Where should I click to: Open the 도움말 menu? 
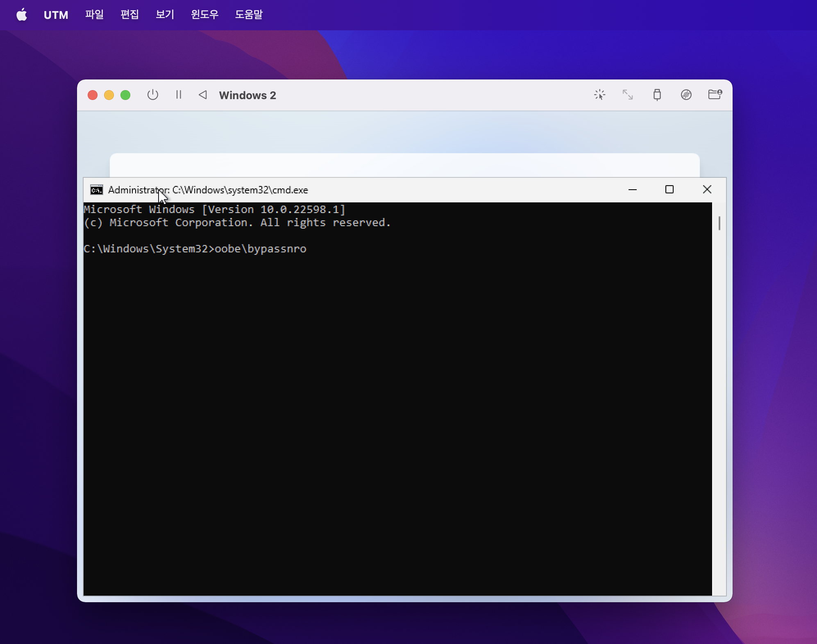[x=249, y=15]
